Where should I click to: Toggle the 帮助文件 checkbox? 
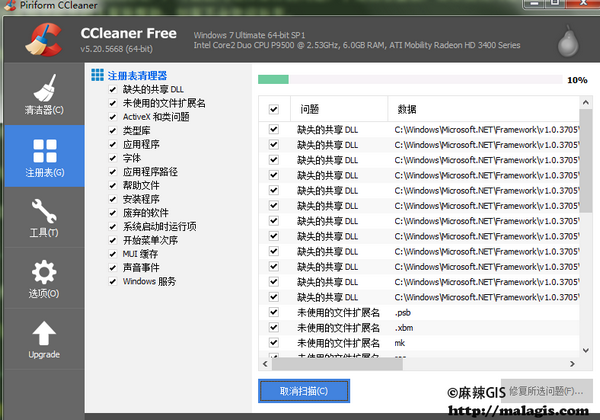coord(112,186)
